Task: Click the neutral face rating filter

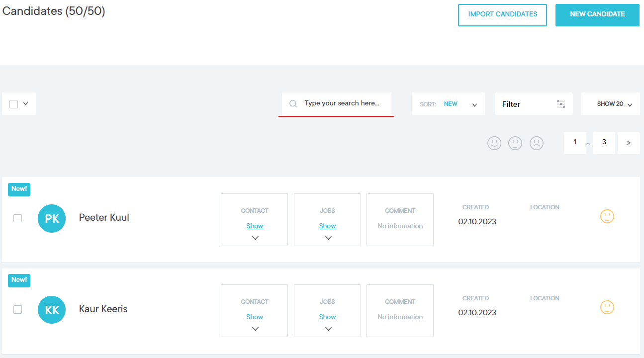Action: pos(515,143)
